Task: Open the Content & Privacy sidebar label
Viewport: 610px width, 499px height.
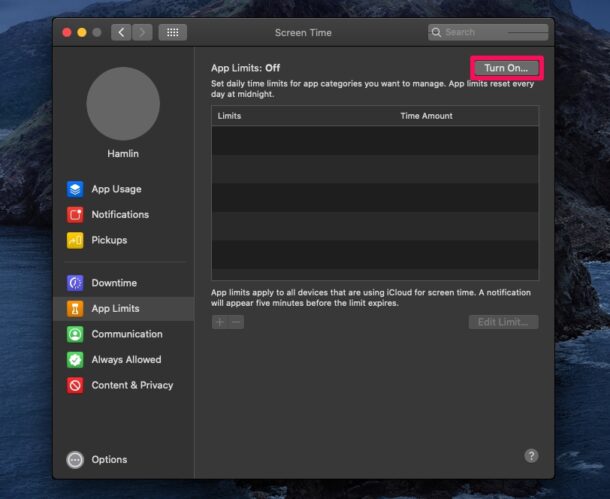Action: (132, 385)
